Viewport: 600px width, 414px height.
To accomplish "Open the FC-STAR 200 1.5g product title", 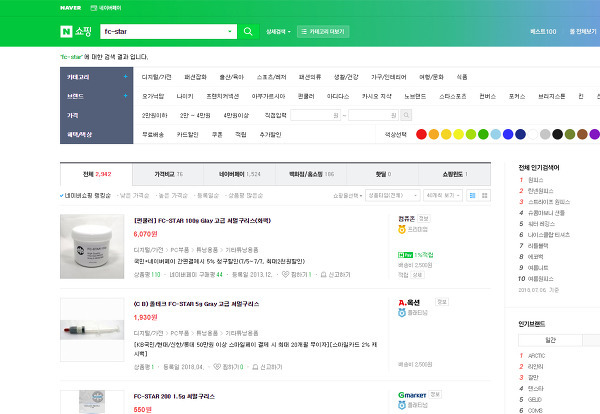I will coord(174,396).
